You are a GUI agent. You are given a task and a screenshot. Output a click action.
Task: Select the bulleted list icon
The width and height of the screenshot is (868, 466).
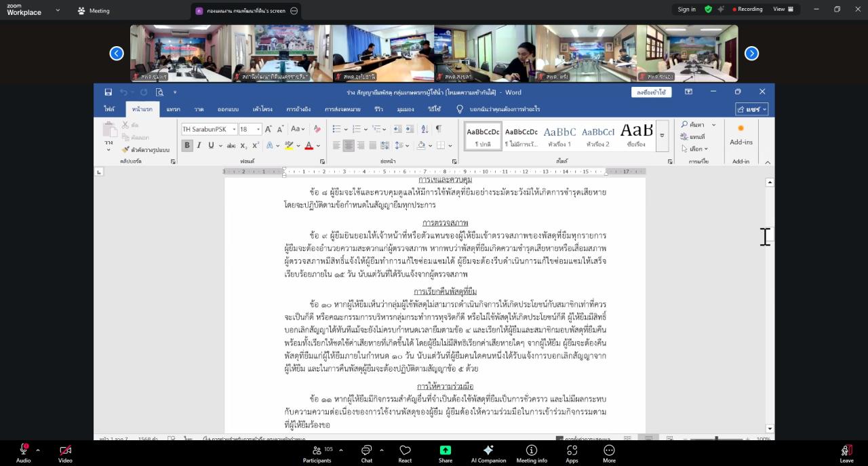click(x=335, y=130)
